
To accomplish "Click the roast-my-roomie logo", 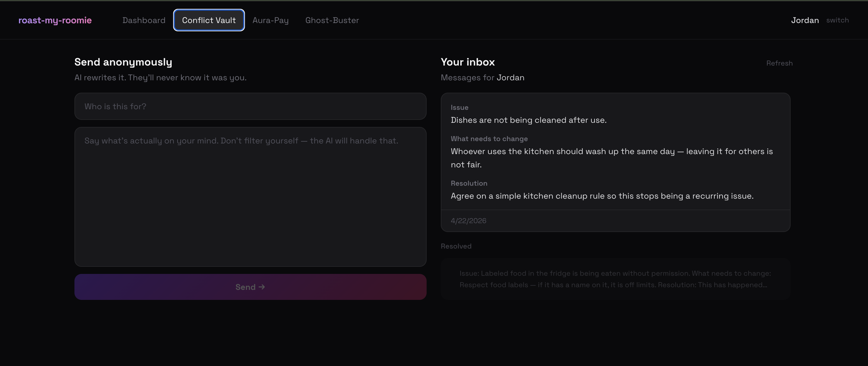I will click(55, 20).
